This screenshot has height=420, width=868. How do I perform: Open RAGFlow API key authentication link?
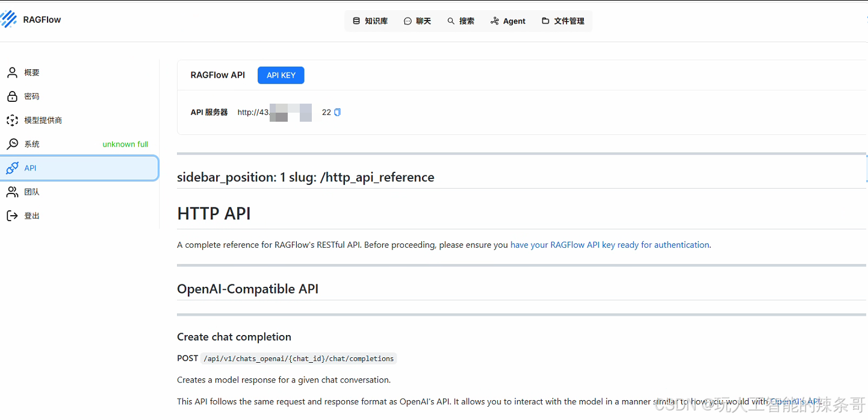coord(610,245)
